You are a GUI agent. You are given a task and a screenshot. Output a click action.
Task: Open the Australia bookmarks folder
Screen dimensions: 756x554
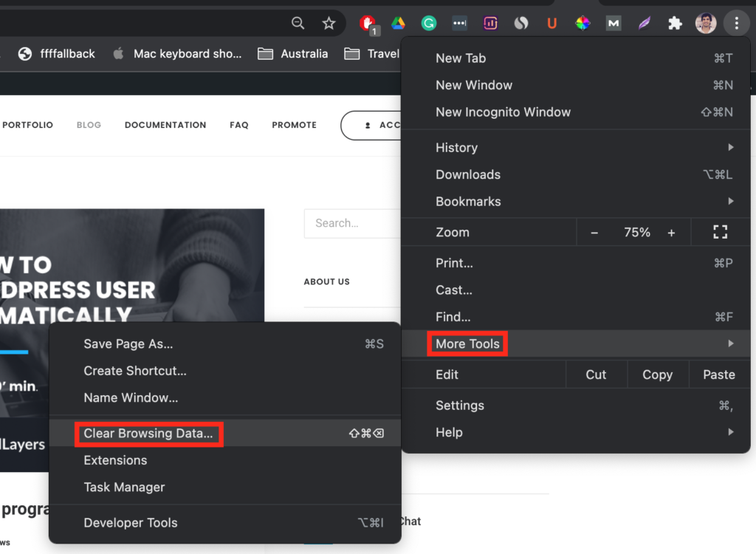pyautogui.click(x=292, y=54)
